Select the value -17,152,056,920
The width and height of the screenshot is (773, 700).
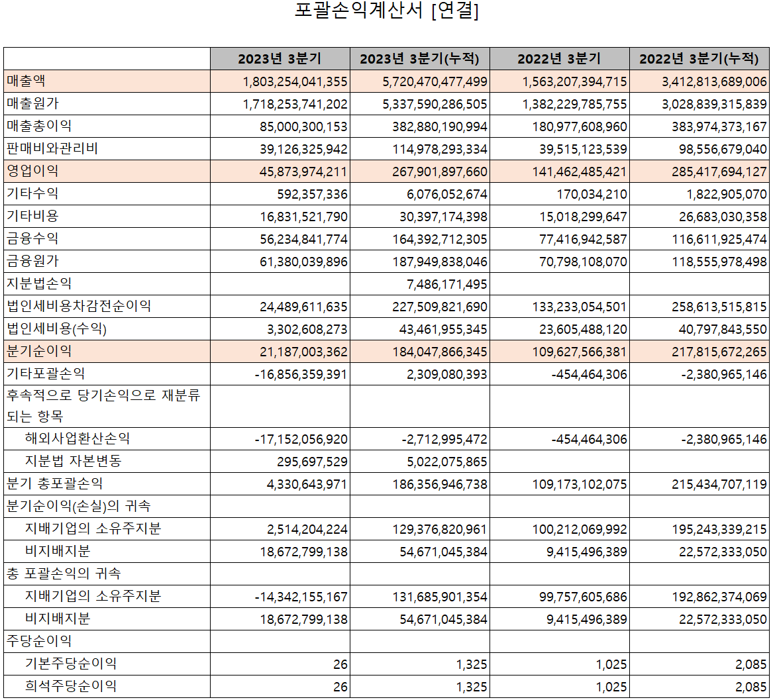coord(301,439)
